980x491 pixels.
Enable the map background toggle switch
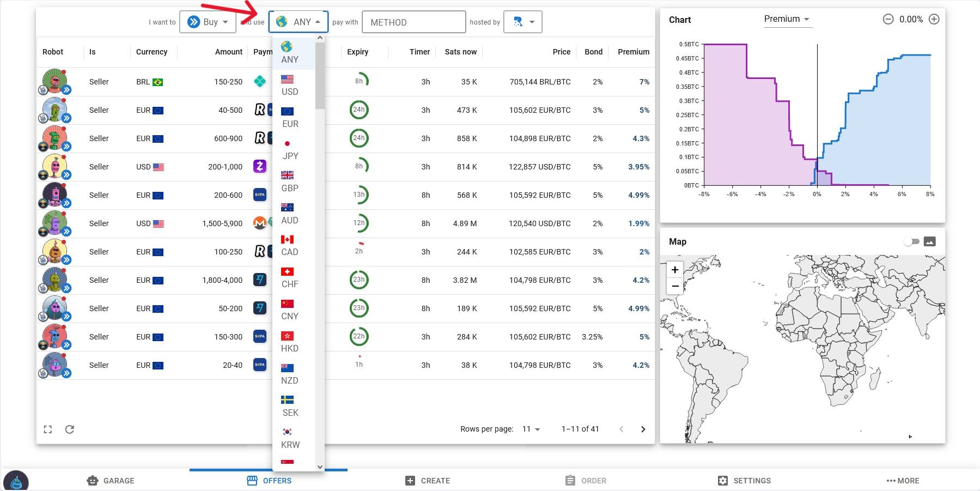pyautogui.click(x=910, y=241)
